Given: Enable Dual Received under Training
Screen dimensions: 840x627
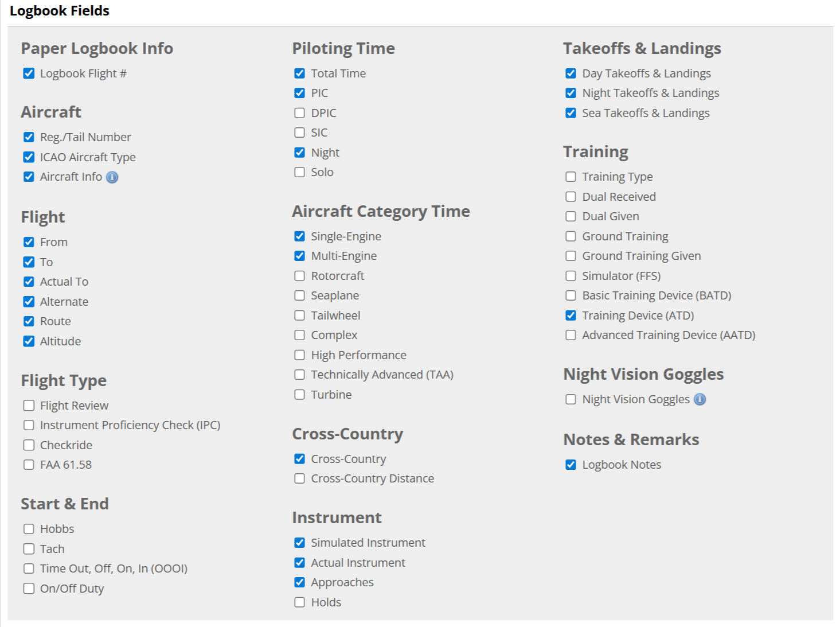Looking at the screenshot, I should [570, 196].
